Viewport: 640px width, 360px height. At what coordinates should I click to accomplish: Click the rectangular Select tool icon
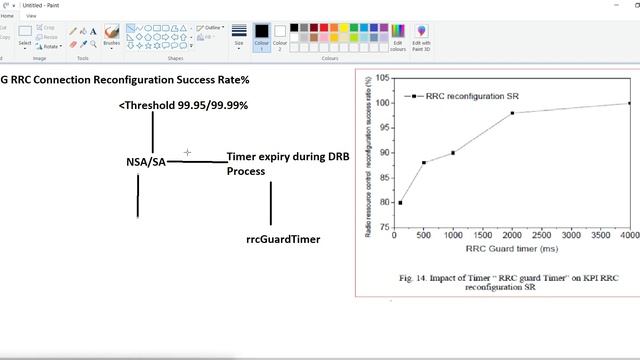pyautogui.click(x=25, y=31)
